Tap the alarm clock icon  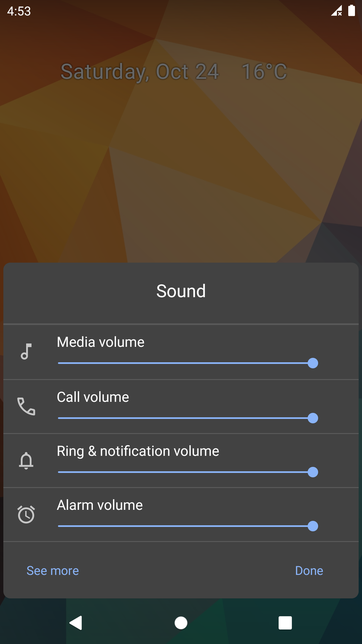coord(26,514)
